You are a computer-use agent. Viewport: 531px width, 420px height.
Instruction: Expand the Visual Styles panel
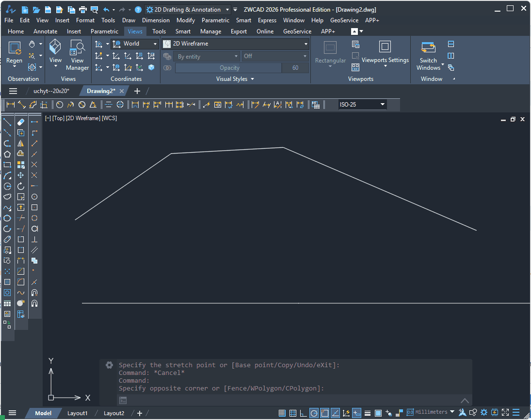point(235,79)
